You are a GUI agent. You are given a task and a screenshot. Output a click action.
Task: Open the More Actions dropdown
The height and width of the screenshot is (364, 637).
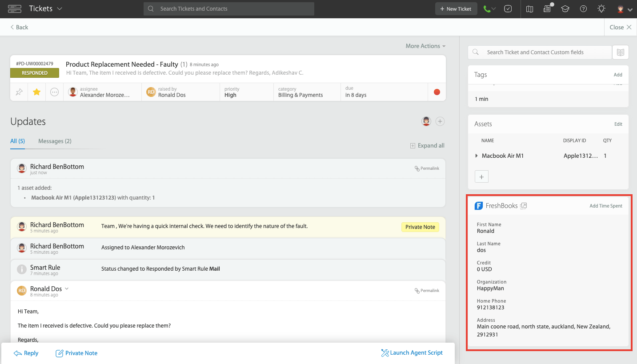coord(425,46)
